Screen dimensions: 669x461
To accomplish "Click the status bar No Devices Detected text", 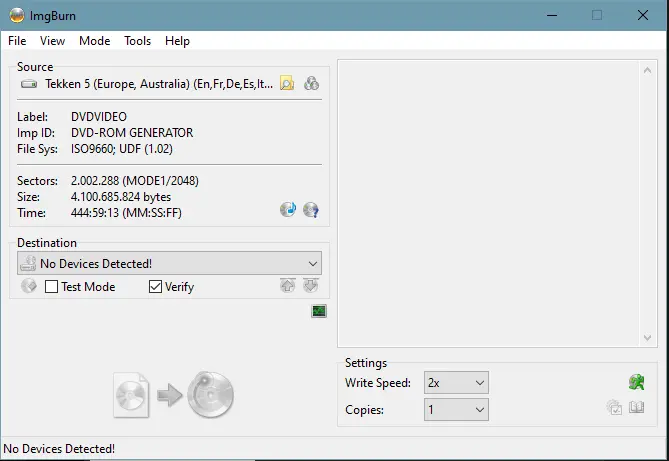I will (x=59, y=449).
